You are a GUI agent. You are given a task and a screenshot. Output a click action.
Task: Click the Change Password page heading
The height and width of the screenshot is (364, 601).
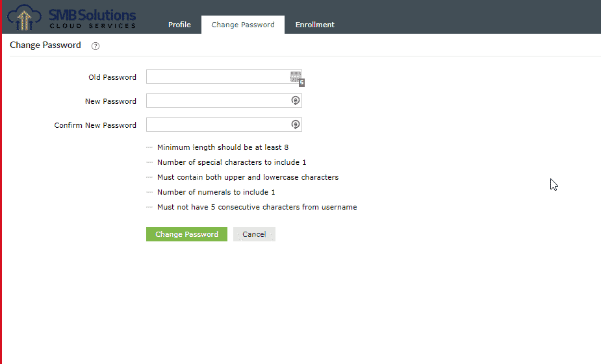click(45, 45)
